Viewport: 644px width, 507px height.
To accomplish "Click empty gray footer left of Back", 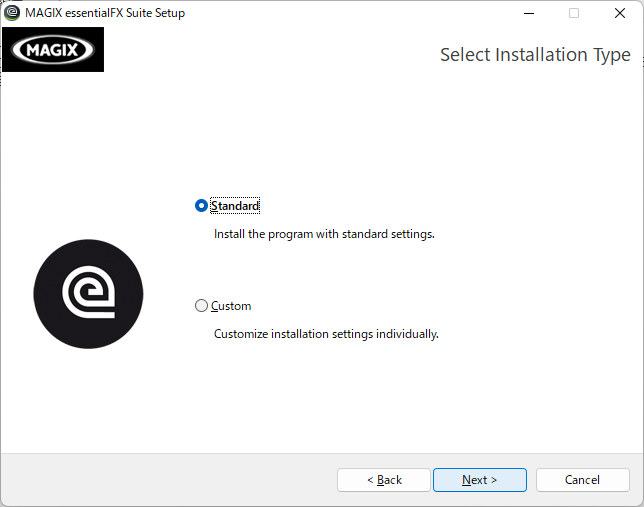I will (164, 480).
